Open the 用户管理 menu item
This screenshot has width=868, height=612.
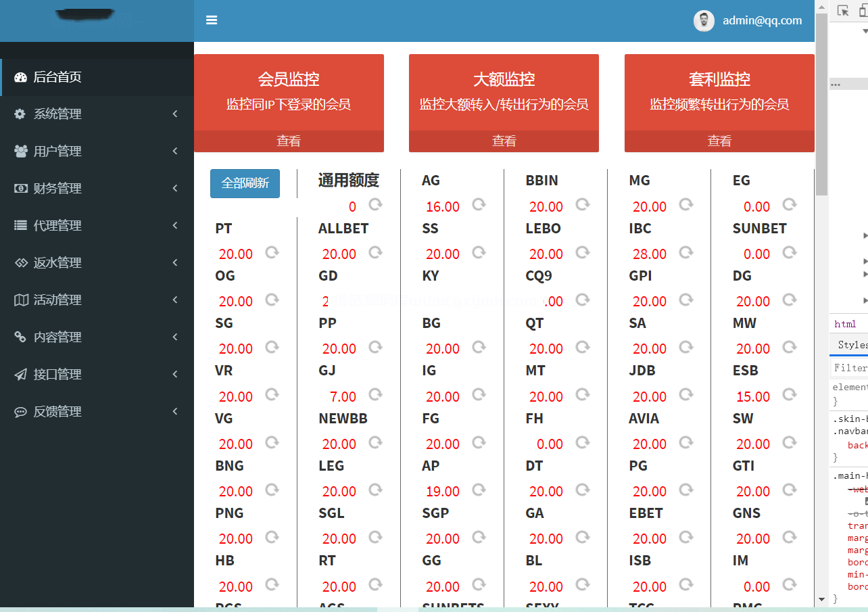point(57,151)
